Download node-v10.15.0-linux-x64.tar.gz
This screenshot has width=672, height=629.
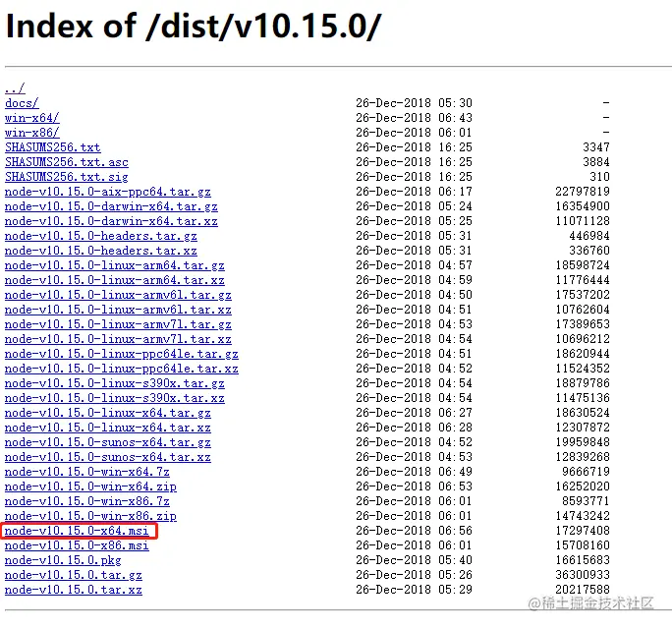click(x=108, y=413)
